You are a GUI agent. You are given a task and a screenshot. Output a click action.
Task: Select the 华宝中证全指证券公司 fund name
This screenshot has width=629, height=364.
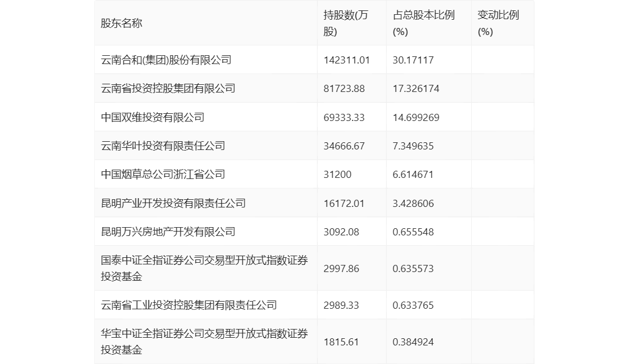204,342
